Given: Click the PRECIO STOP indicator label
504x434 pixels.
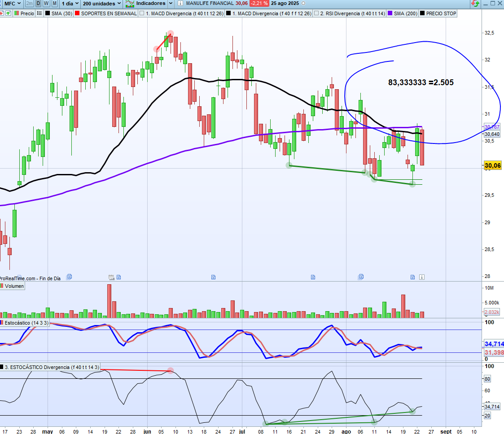Looking at the screenshot, I should point(441,13).
